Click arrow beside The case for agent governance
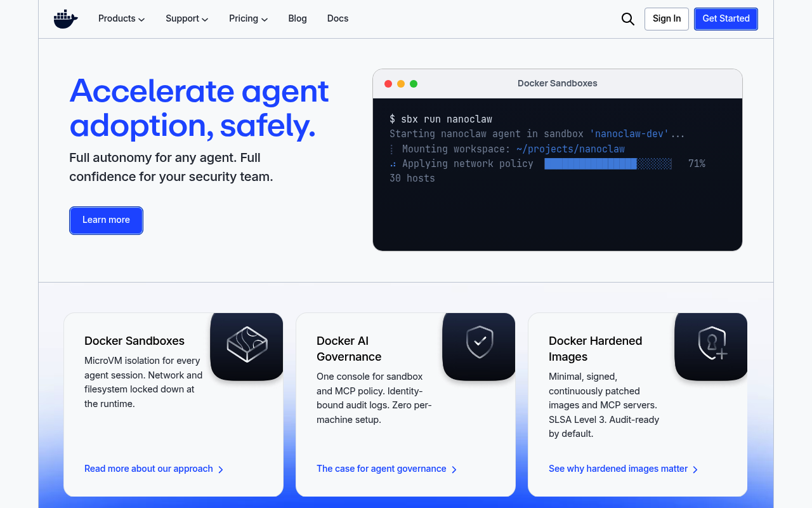This screenshot has width=812, height=508. [454, 469]
